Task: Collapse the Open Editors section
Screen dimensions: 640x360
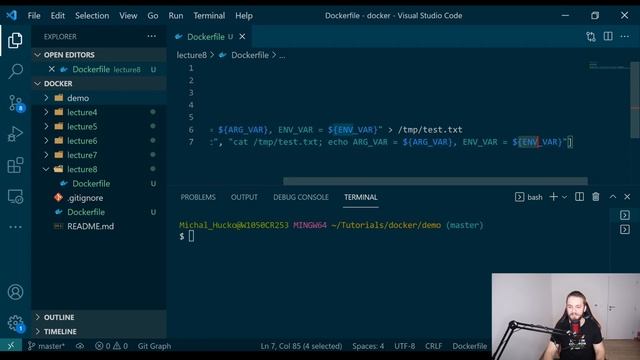Action: coord(99,55)
